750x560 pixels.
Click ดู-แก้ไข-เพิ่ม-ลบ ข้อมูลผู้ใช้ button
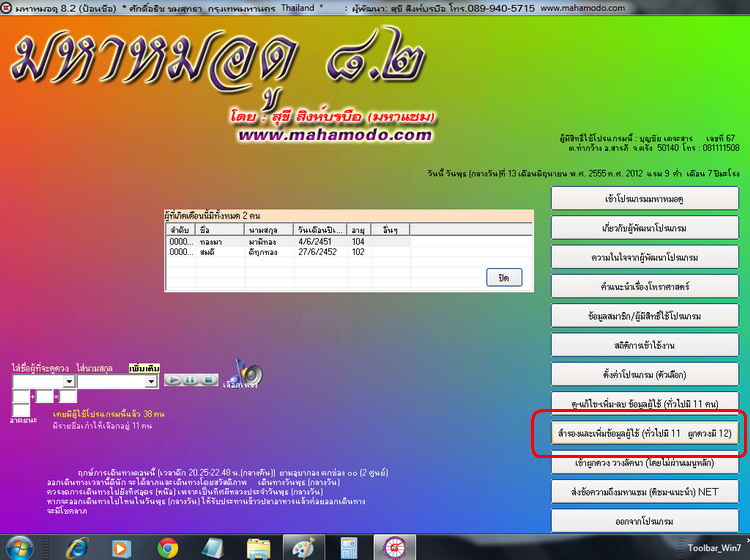(x=644, y=403)
